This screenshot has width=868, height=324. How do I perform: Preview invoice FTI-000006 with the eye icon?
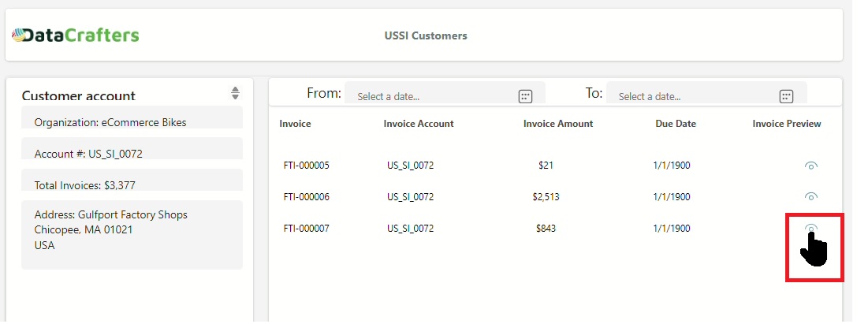[810, 196]
